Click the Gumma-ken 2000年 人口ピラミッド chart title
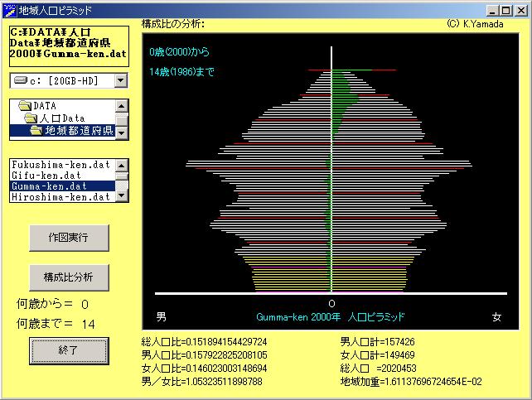Screen dimensions: 532x400 click(x=331, y=317)
